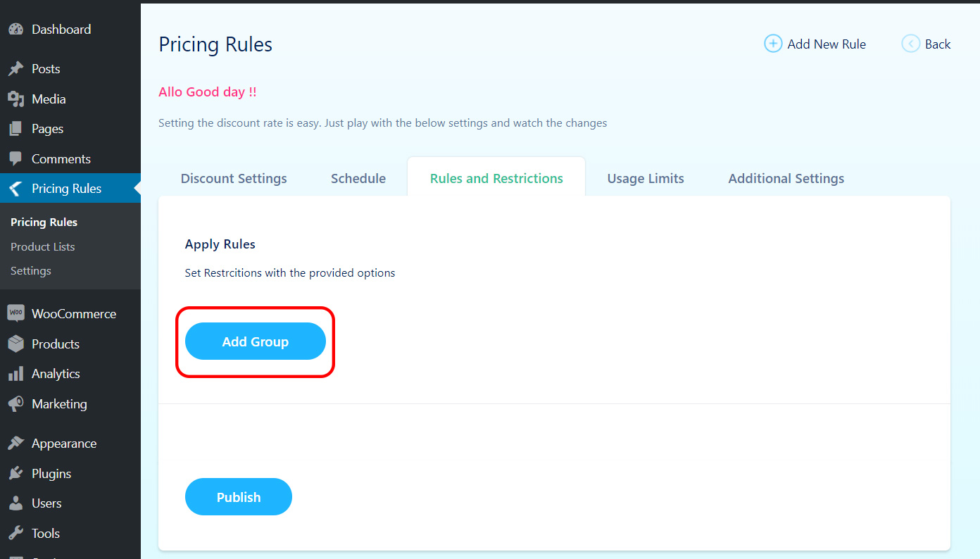
Task: Switch to the Discount Settings tab
Action: pyautogui.click(x=234, y=179)
